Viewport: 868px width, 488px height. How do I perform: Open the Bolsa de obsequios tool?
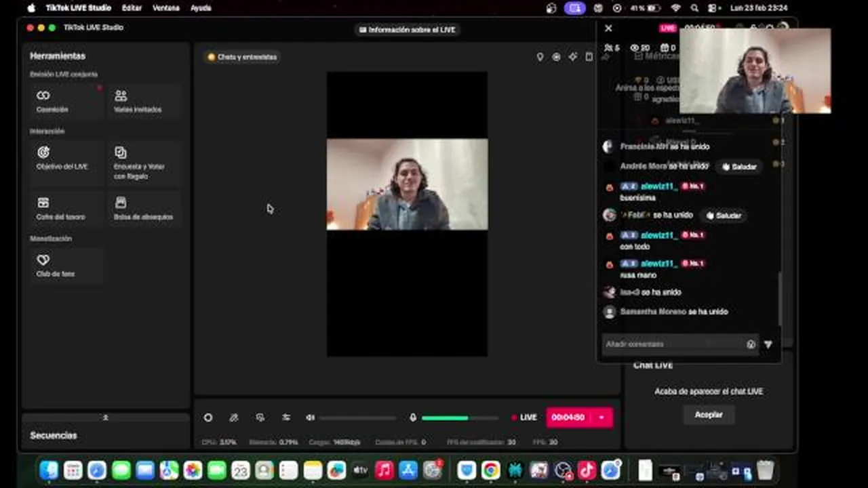(144, 209)
